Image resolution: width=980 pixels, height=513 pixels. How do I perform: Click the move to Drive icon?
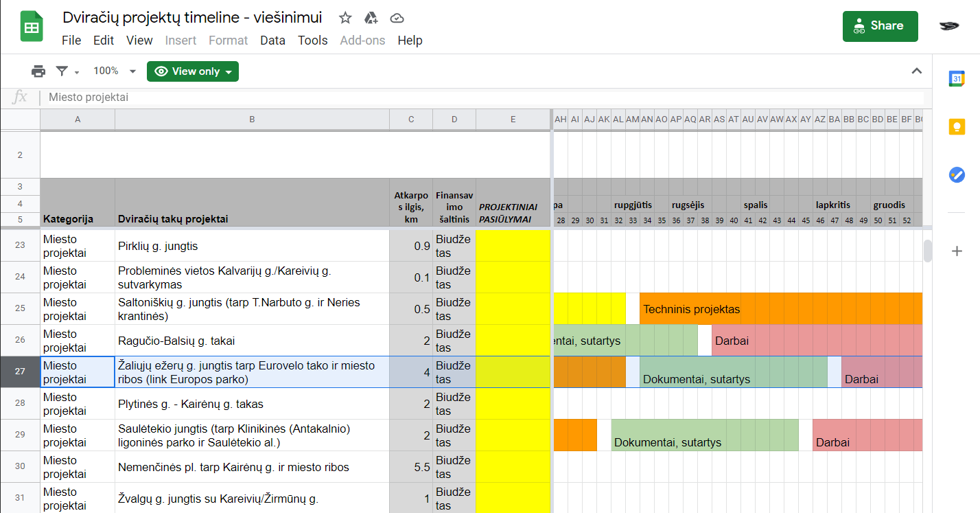[371, 19]
